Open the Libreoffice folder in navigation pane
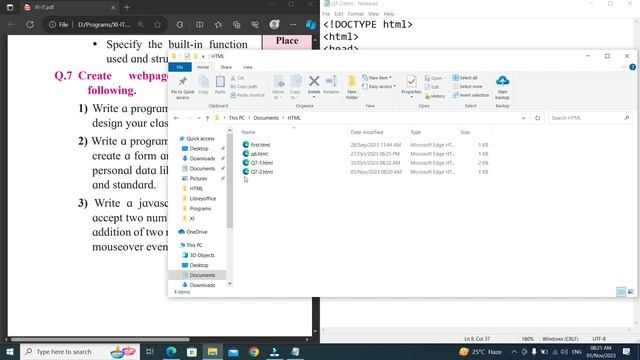This screenshot has height=360, width=640. point(202,198)
